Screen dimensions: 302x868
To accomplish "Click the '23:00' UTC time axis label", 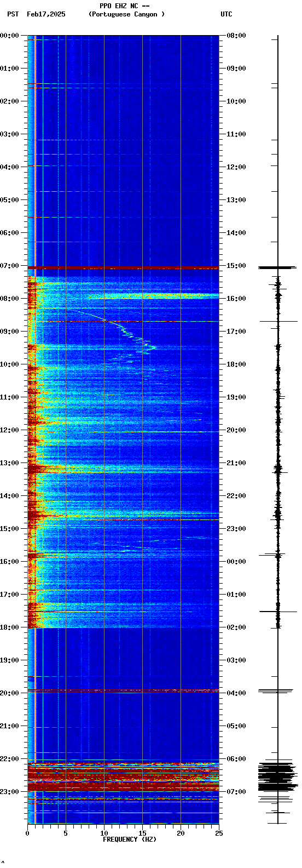I will point(236,529).
